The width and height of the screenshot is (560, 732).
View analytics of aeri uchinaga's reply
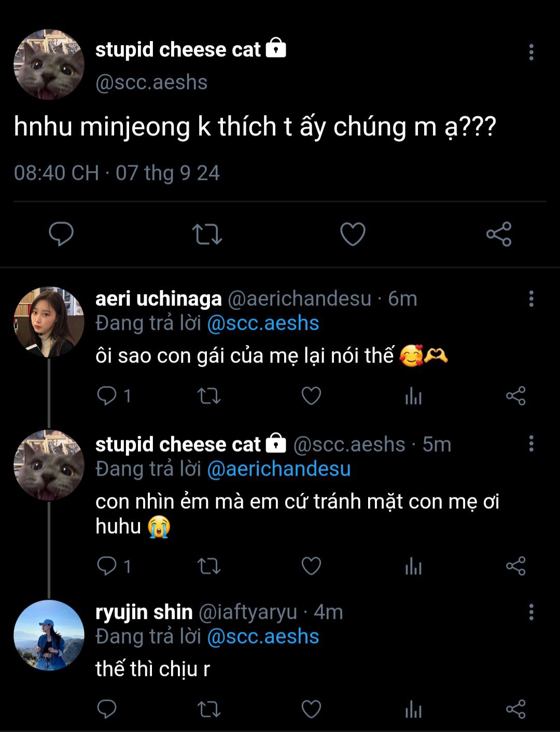pyautogui.click(x=413, y=396)
